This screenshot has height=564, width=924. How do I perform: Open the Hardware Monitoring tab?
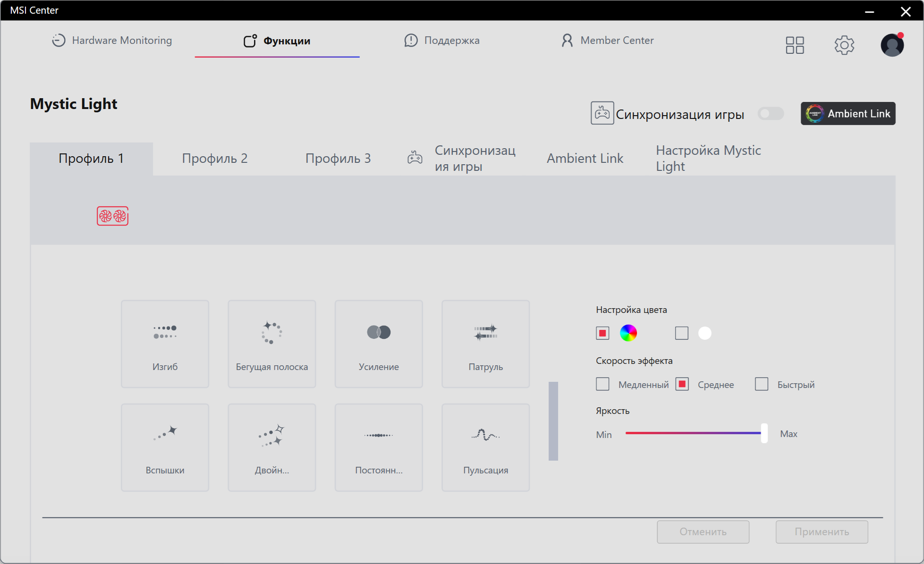click(112, 41)
